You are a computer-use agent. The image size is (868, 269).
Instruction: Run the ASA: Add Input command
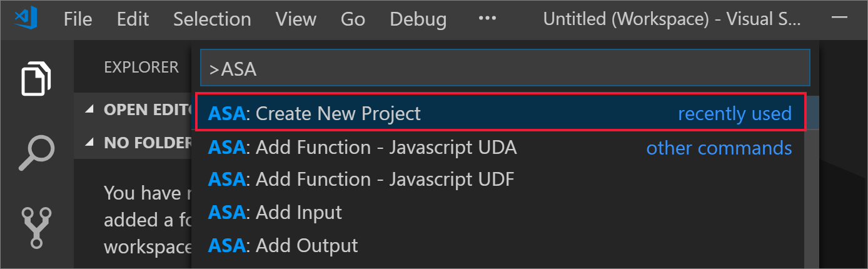click(x=275, y=213)
